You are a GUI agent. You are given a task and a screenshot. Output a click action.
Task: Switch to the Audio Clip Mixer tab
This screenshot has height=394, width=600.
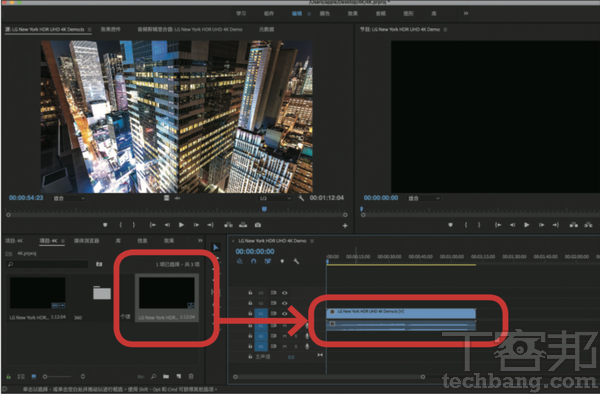pos(190,29)
